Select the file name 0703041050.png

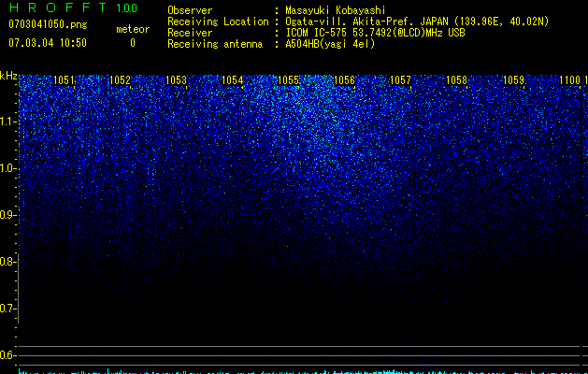pyautogui.click(x=48, y=24)
